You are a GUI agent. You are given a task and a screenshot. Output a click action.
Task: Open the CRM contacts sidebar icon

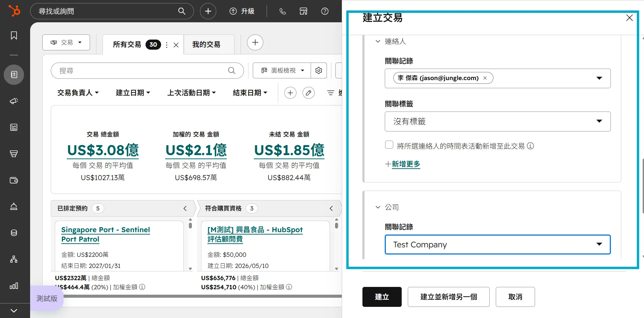[x=14, y=74]
